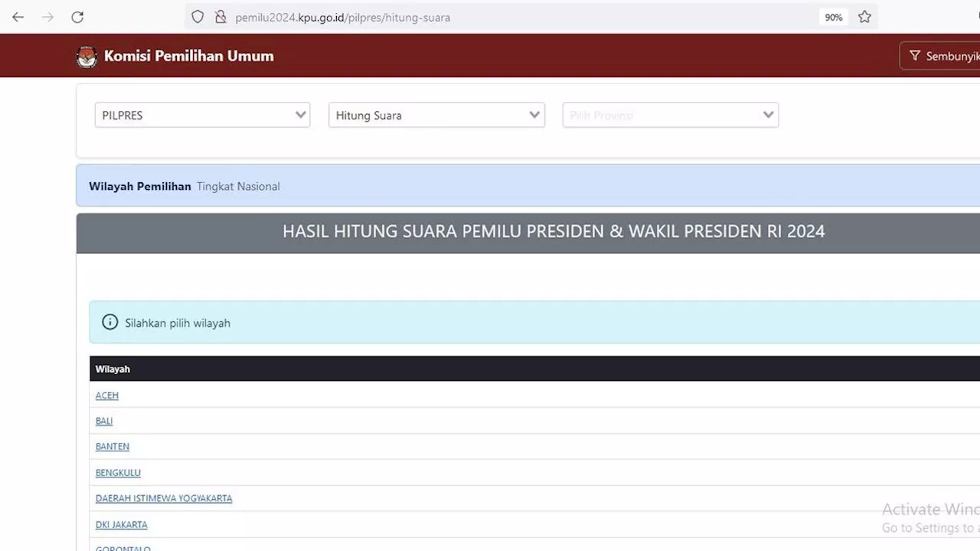Open the DAERAH ISTIMEWA YOGYAKARTA link

164,498
